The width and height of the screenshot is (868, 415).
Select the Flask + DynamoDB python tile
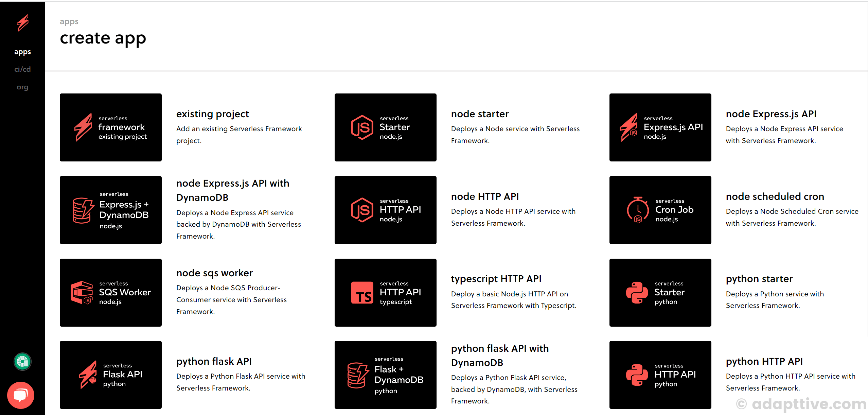click(385, 375)
